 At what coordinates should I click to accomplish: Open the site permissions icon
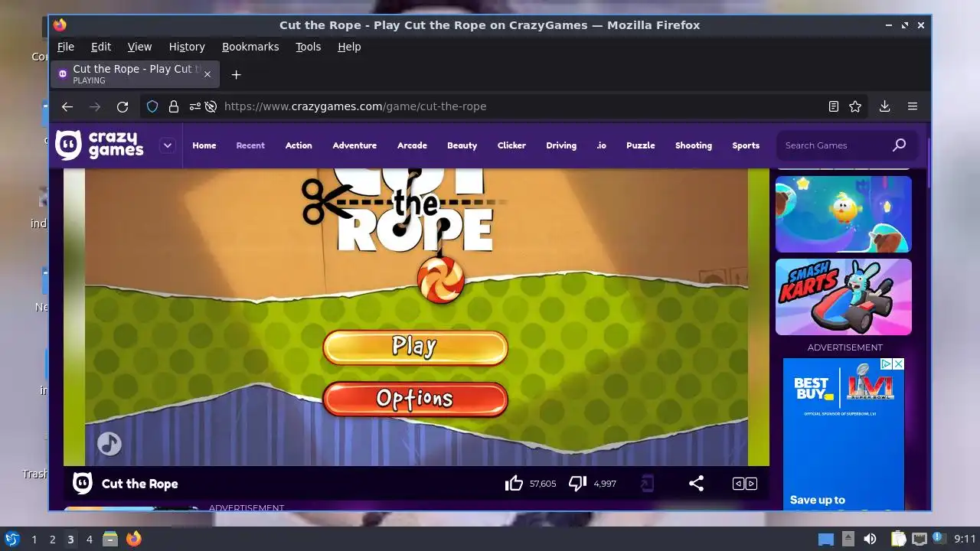pos(195,106)
